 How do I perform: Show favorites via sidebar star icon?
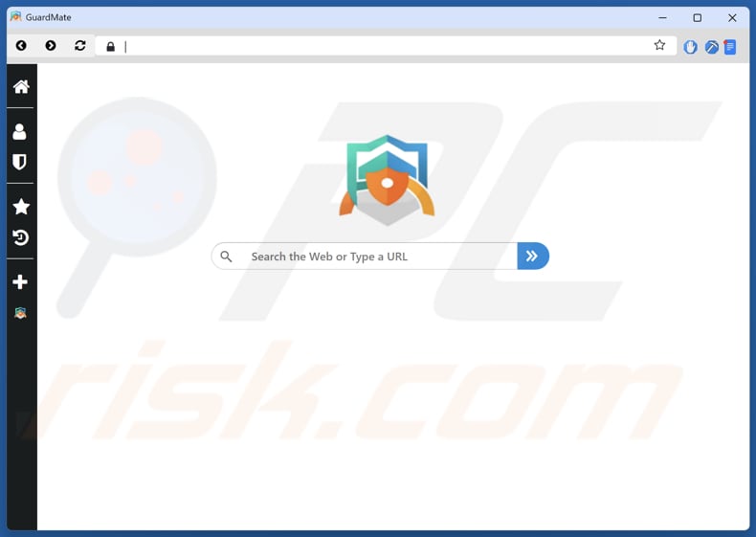pyautogui.click(x=21, y=207)
